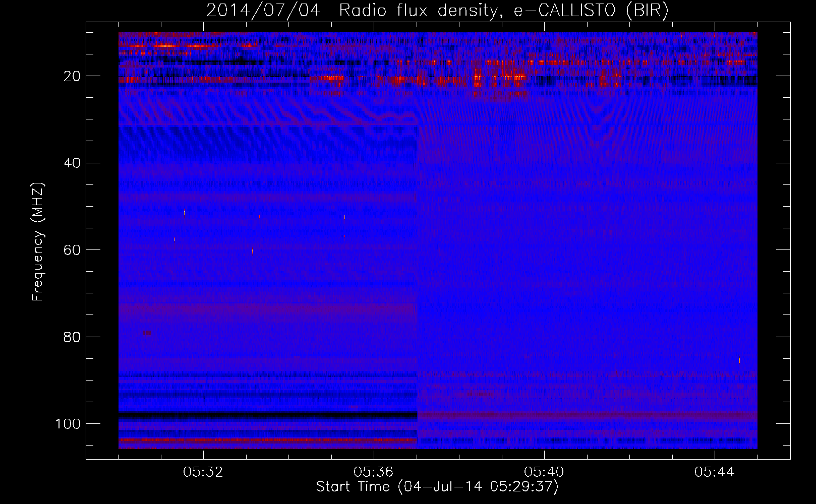
Task: Click the 'Start Time (04-Jul-14 05:29:37)' label
Action: [437, 487]
